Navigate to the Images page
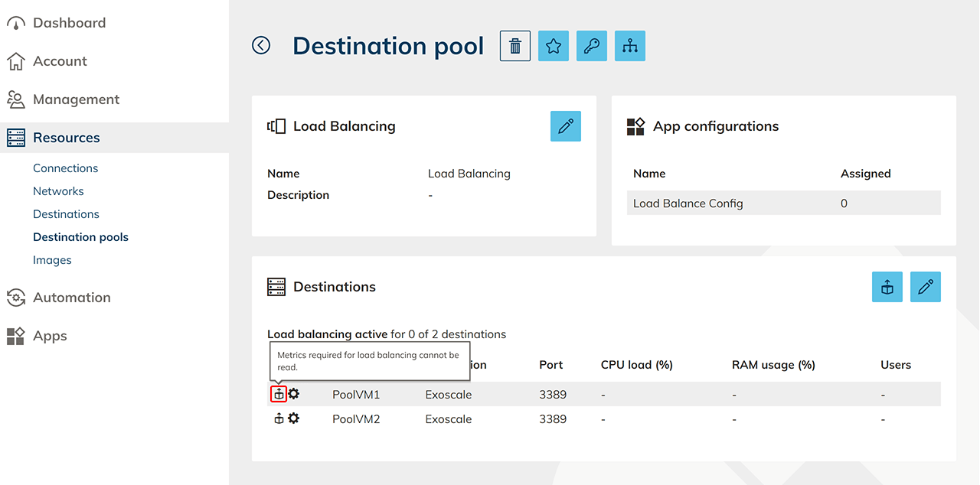The width and height of the screenshot is (980, 485). [x=52, y=260]
